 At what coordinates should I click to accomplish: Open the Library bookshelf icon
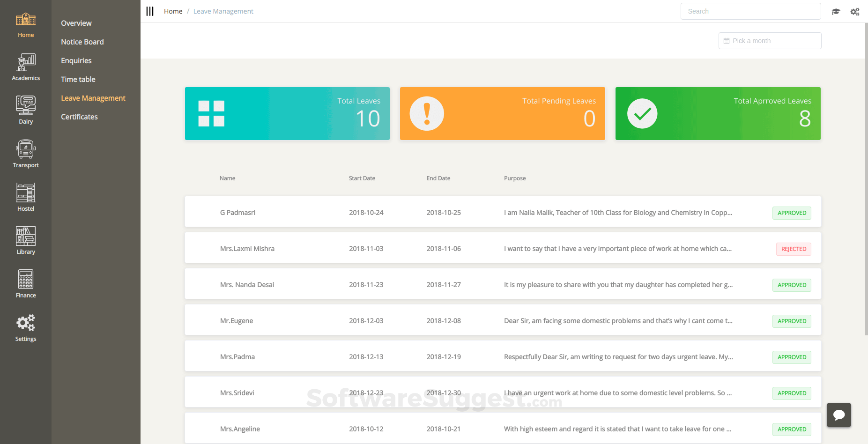point(26,237)
